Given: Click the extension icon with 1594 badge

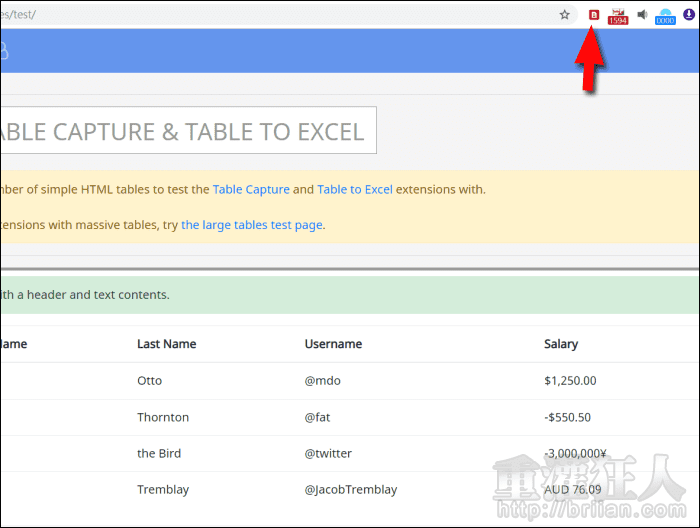Looking at the screenshot, I should click(x=618, y=16).
